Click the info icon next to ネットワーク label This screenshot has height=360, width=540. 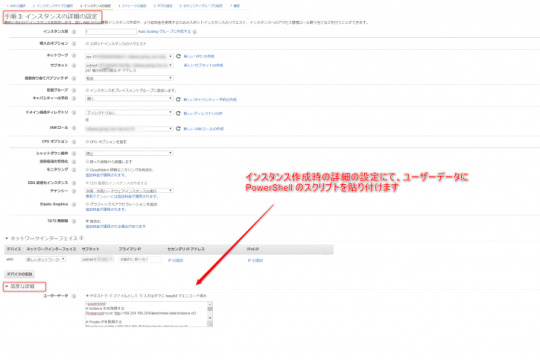(74, 56)
